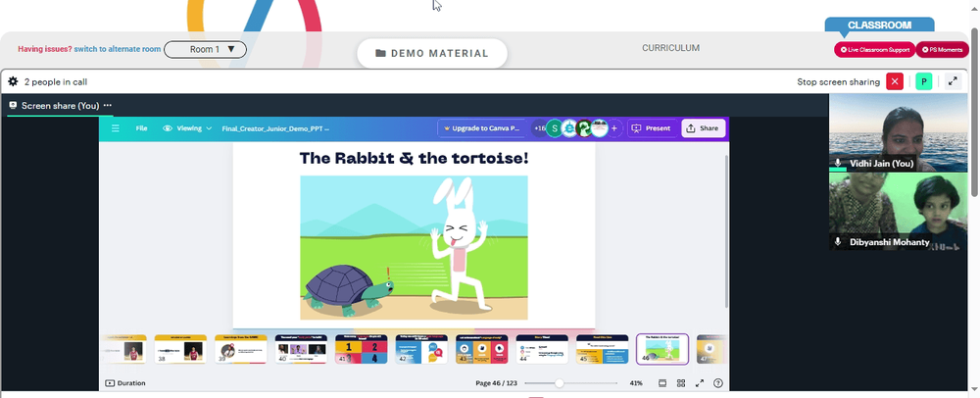Select slide thumbnail 44
The width and height of the screenshot is (980, 398).
coord(542,349)
